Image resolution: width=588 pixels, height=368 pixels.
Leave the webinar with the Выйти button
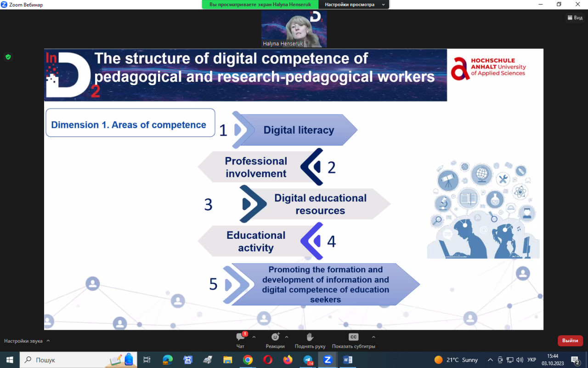tap(570, 341)
